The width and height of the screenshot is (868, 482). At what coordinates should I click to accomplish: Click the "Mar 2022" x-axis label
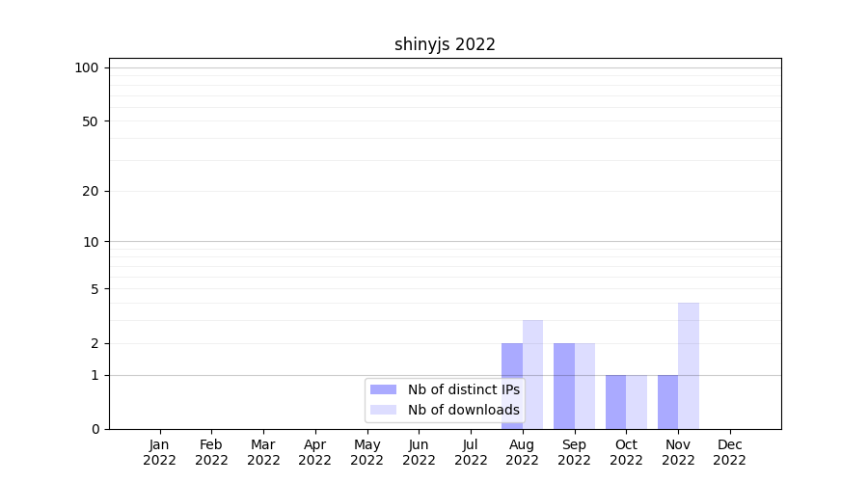[x=263, y=452]
